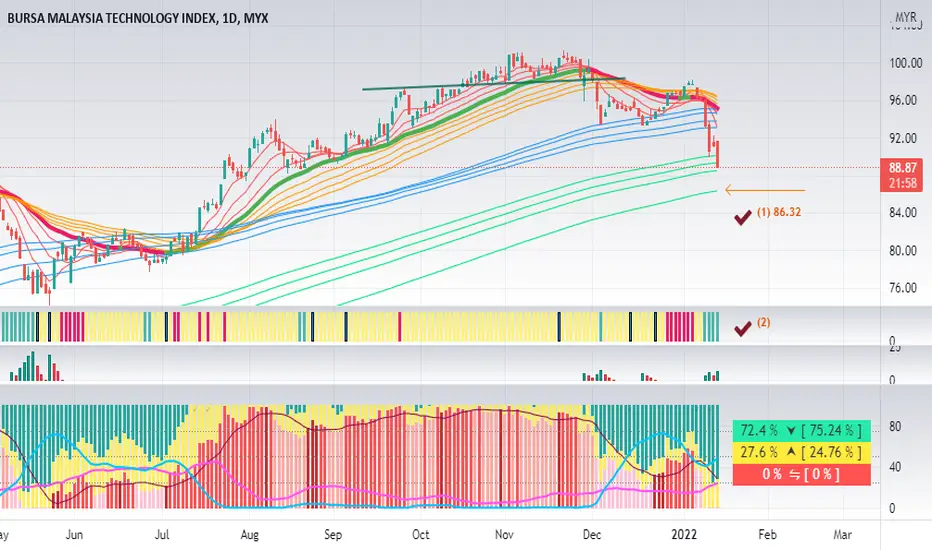Select the dark green horizontal trend line

(x=493, y=84)
